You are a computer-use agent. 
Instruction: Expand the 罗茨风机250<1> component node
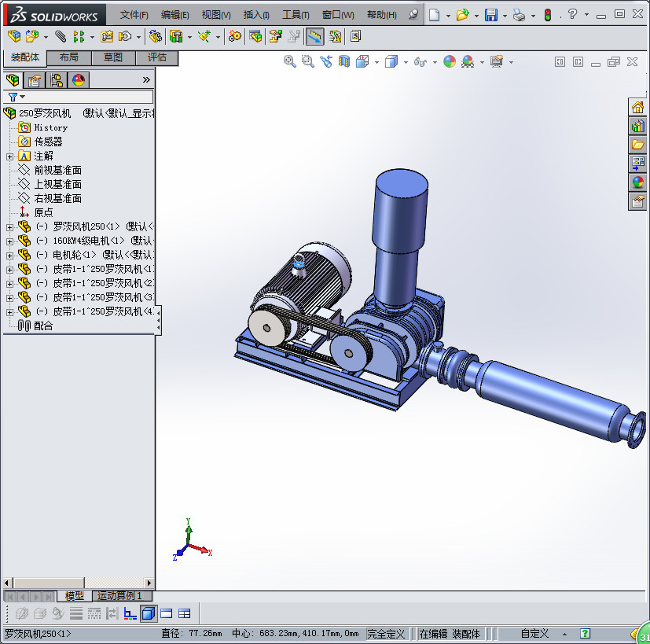point(9,227)
